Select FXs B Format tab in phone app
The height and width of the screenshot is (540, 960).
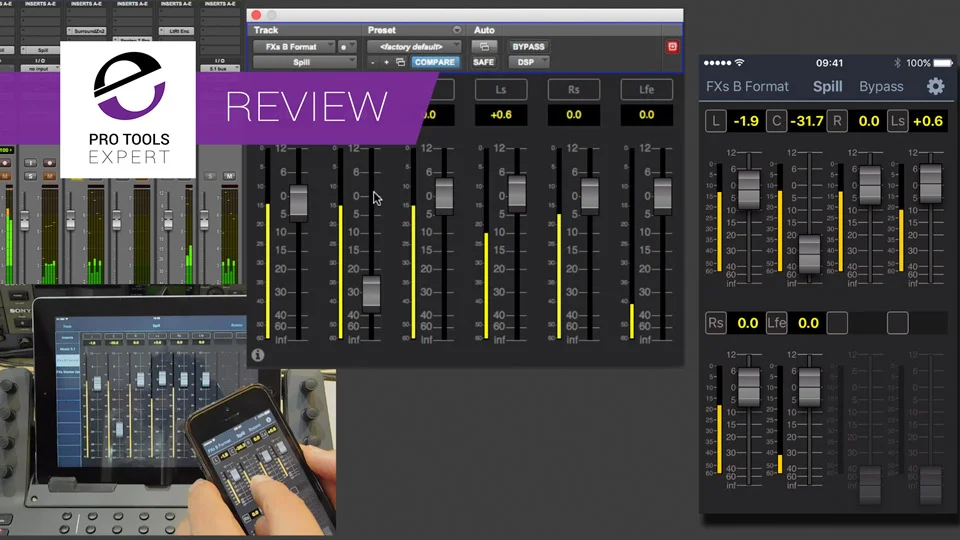pos(747,86)
